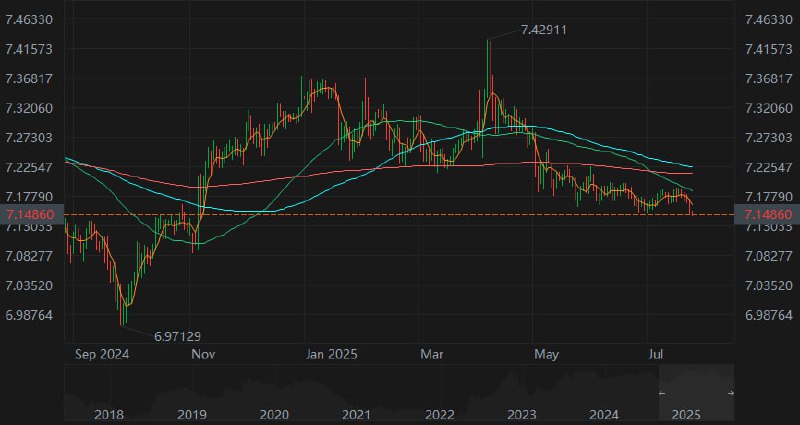
Task: Click the left handle of the navigator range
Action: pyautogui.click(x=660, y=393)
